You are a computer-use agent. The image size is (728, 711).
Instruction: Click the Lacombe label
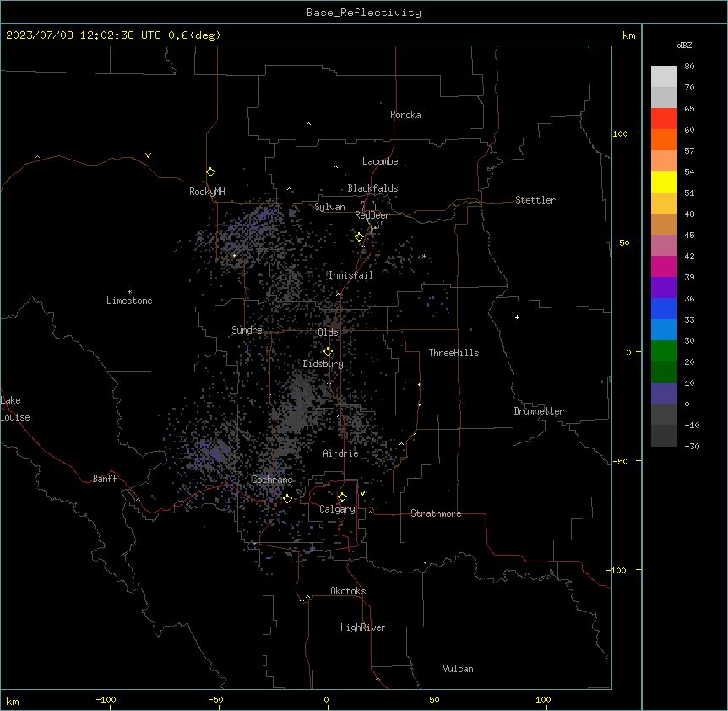point(380,161)
